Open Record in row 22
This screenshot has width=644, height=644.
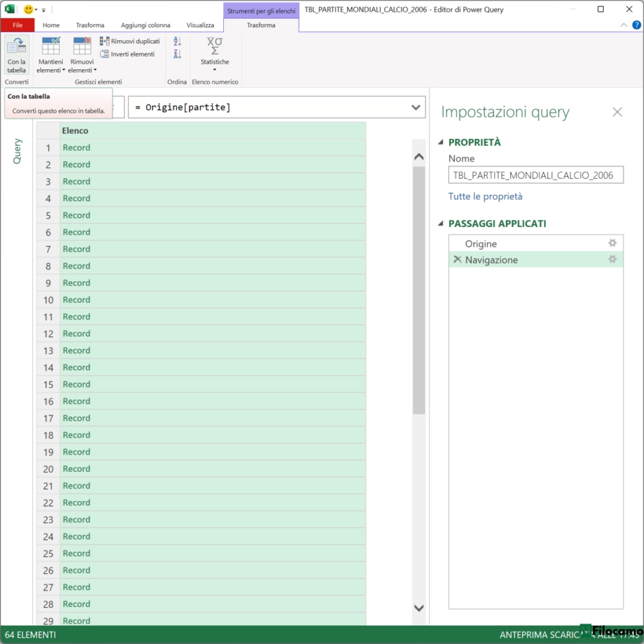[x=76, y=502]
